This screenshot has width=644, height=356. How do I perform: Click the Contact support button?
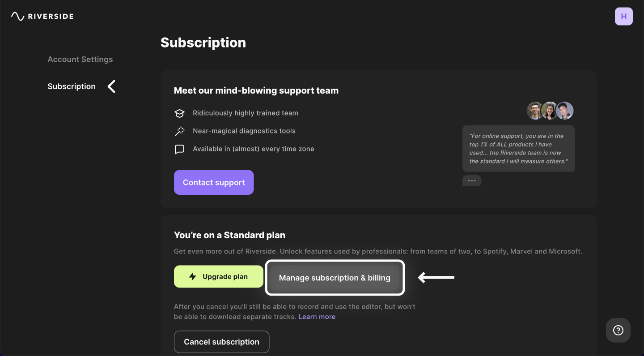(x=214, y=182)
